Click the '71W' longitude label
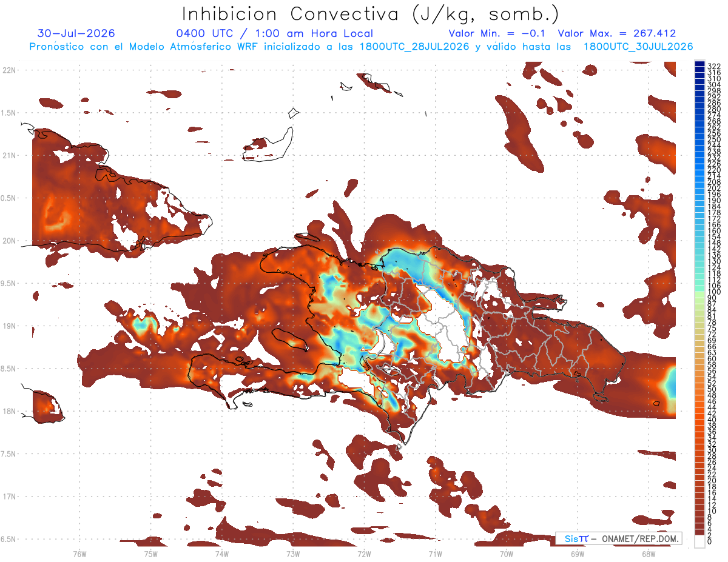 pyautogui.click(x=435, y=554)
